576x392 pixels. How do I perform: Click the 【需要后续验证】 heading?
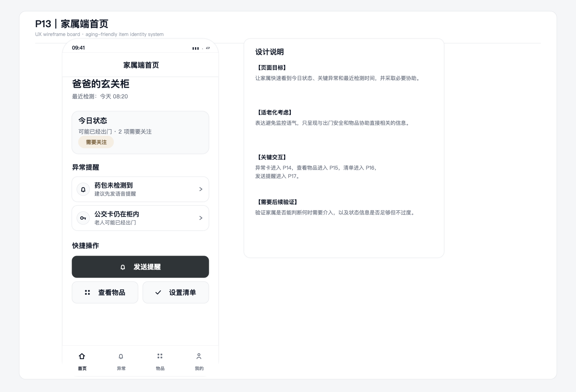coord(277,202)
